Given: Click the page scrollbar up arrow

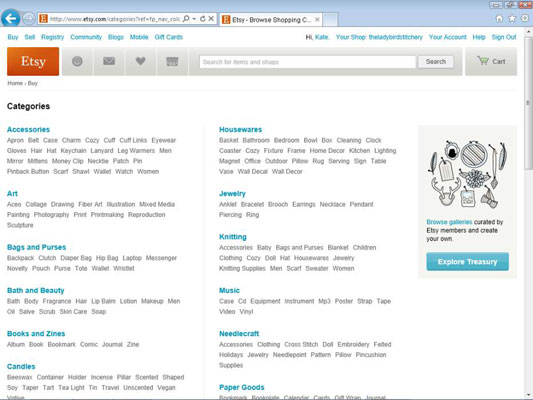Looking at the screenshot, I should [x=529, y=32].
